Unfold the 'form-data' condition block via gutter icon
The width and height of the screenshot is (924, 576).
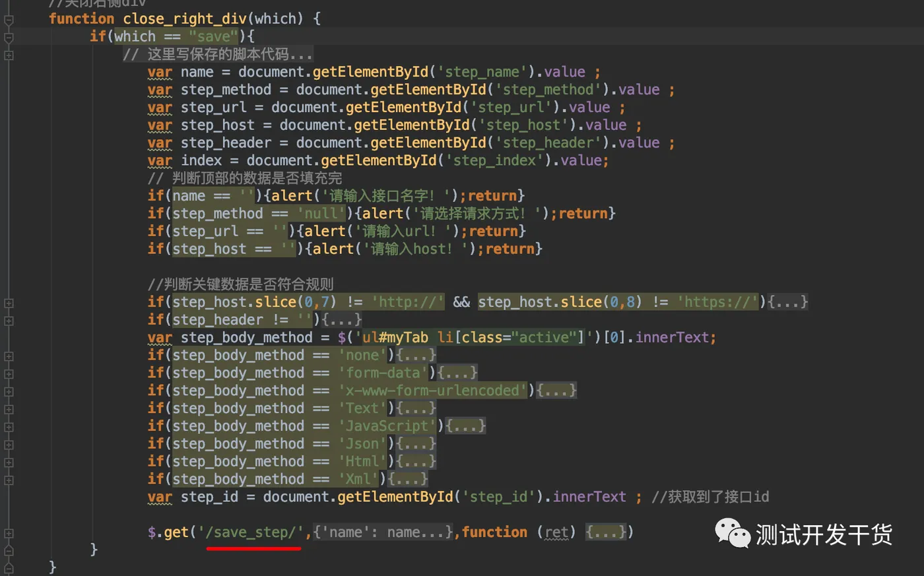coord(9,374)
